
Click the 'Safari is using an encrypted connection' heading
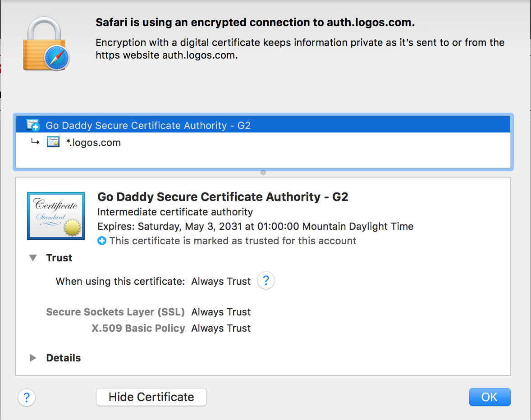pos(255,23)
